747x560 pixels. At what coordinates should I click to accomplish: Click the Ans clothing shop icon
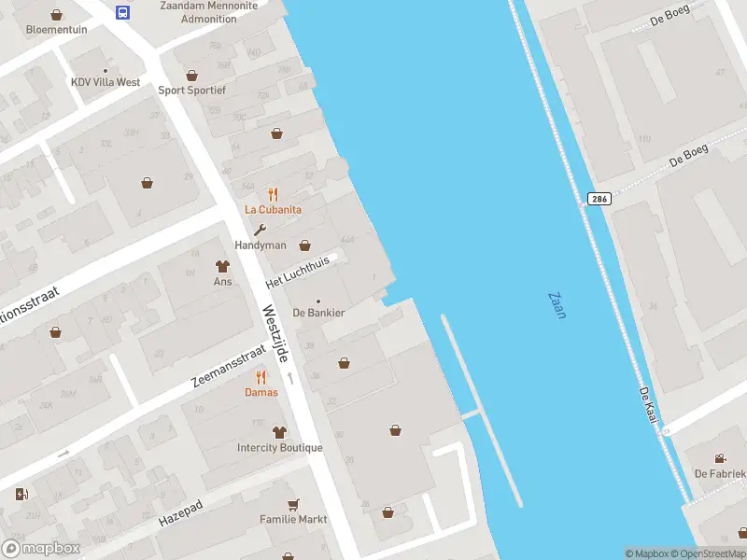tap(222, 266)
